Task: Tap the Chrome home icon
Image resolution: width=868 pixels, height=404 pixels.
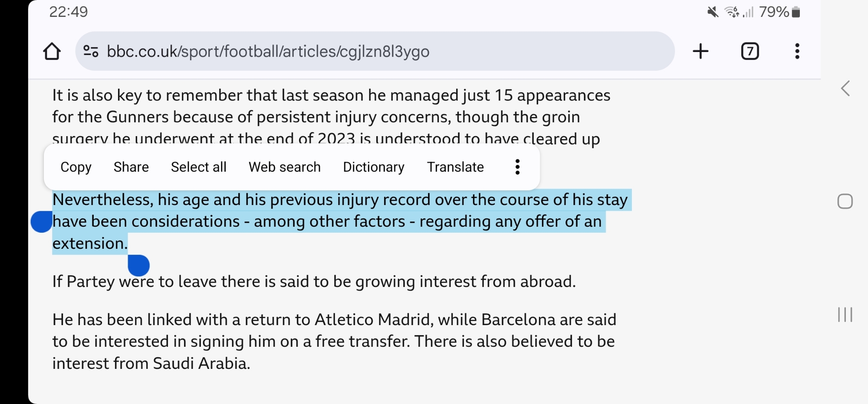Action: (52, 51)
